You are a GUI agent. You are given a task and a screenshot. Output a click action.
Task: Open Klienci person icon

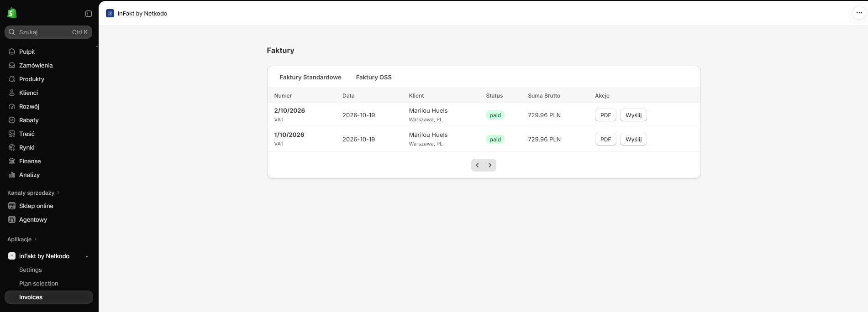click(12, 93)
